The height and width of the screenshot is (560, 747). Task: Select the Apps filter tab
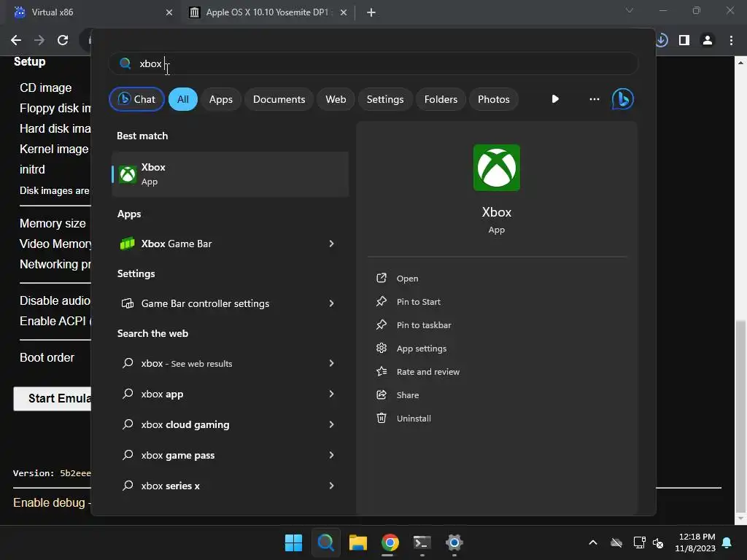coord(220,99)
